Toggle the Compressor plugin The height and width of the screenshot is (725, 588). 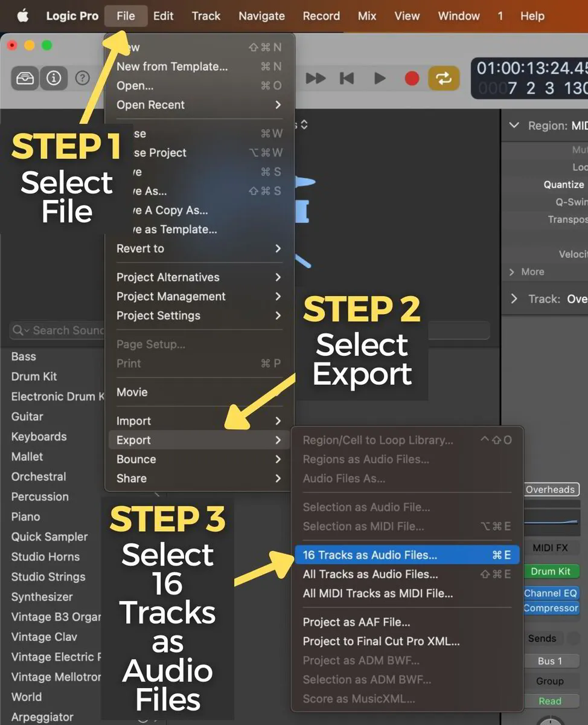551,608
